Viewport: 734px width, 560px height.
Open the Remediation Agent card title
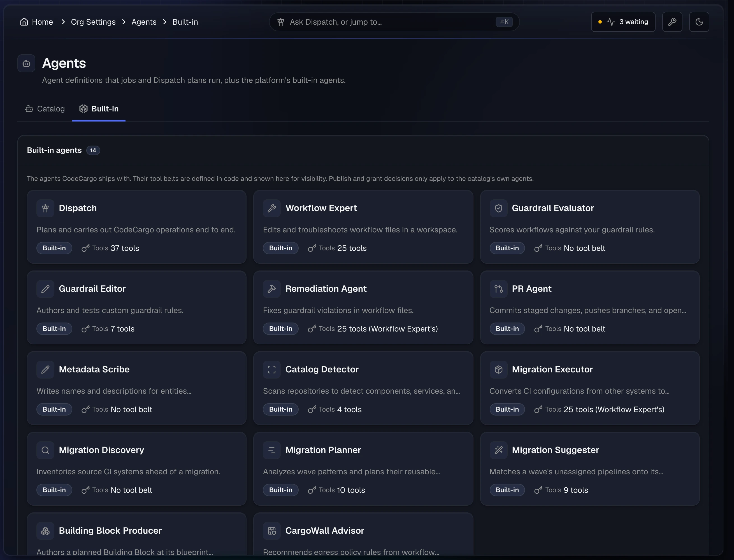click(326, 289)
